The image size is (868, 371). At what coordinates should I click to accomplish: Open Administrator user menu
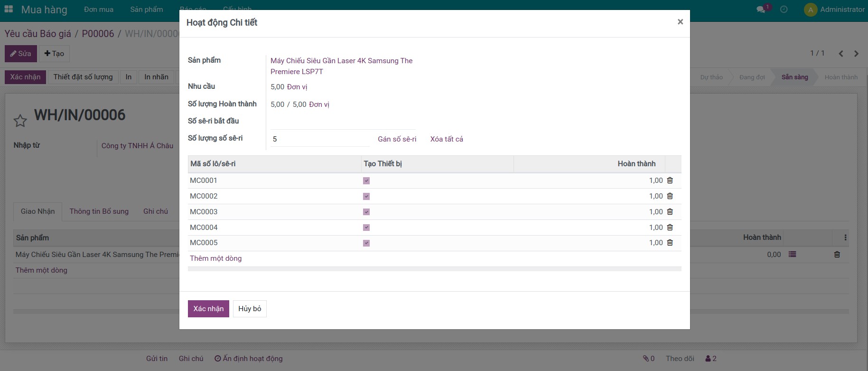[x=834, y=10]
